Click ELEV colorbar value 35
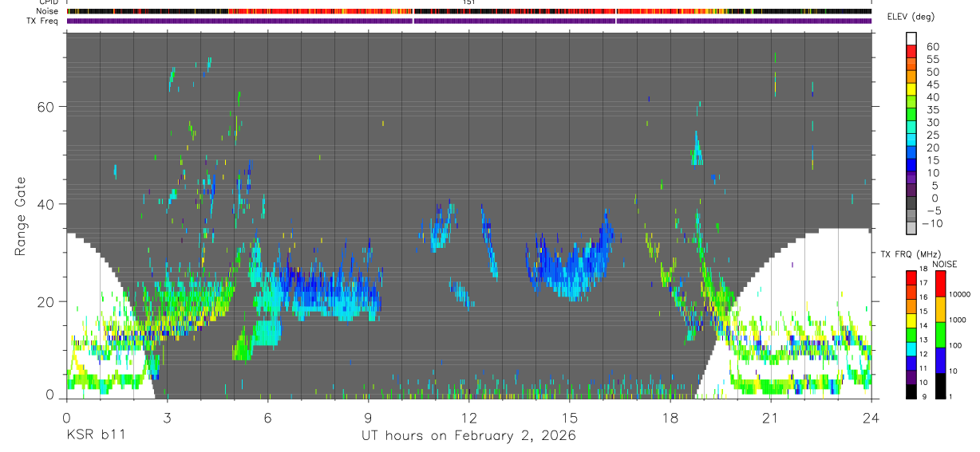This screenshot has width=980, height=452. point(931,110)
